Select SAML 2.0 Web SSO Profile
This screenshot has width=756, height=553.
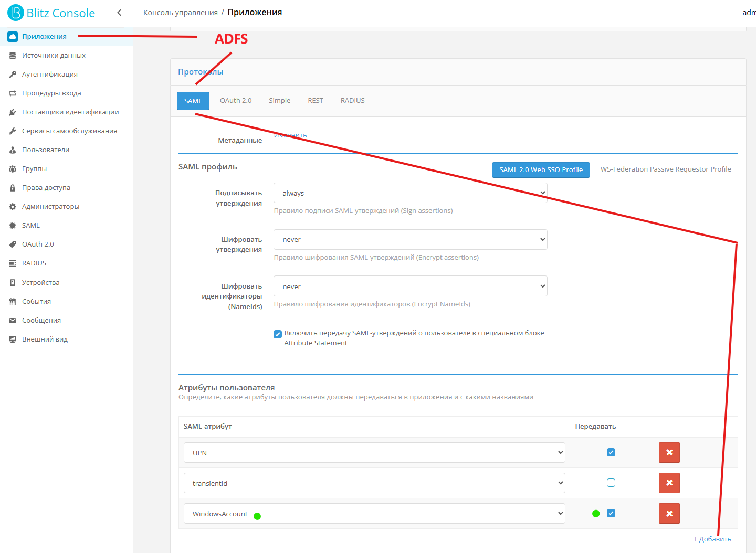coord(541,170)
